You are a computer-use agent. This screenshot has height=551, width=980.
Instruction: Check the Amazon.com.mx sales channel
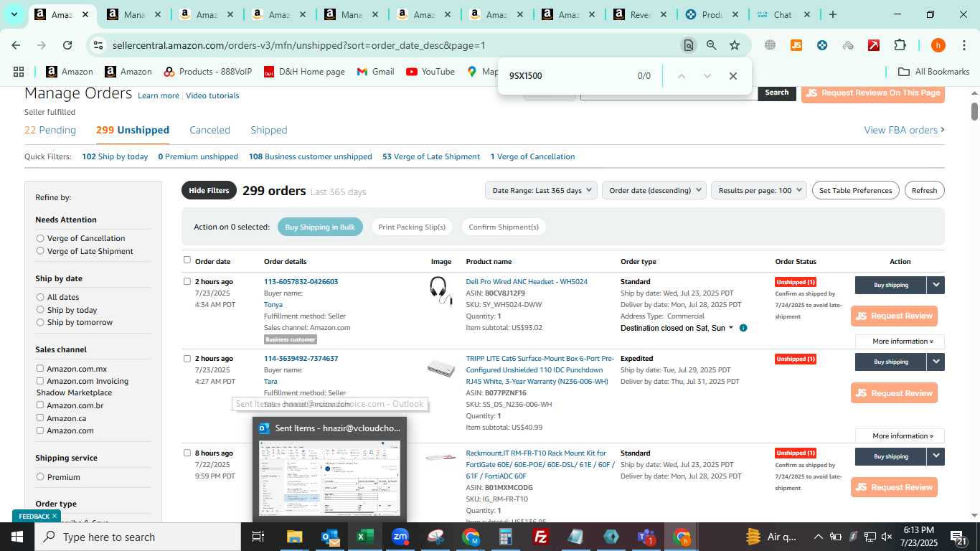click(x=40, y=368)
